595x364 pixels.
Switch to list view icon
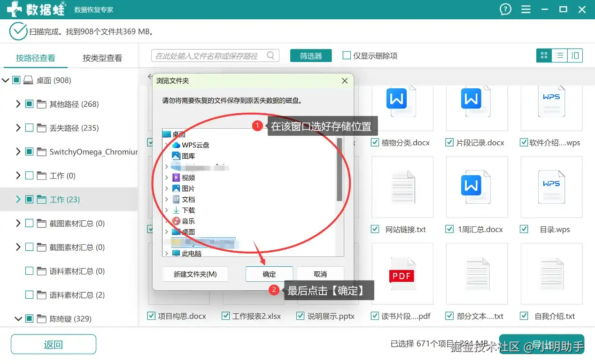coord(559,55)
